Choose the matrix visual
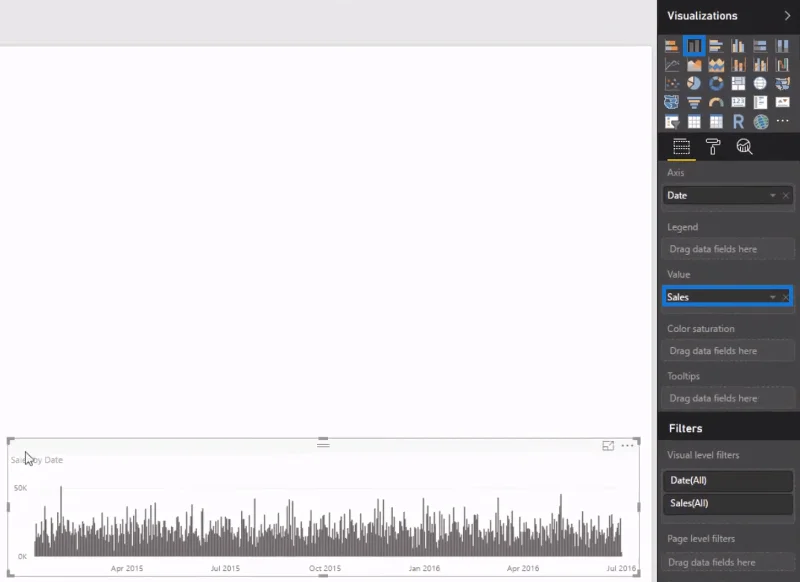This screenshot has height=582, width=800. (716, 122)
